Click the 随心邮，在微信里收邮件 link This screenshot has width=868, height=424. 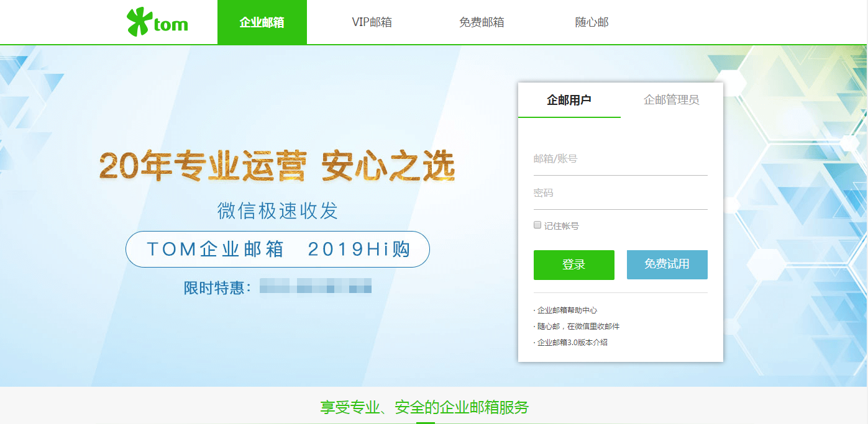click(580, 325)
